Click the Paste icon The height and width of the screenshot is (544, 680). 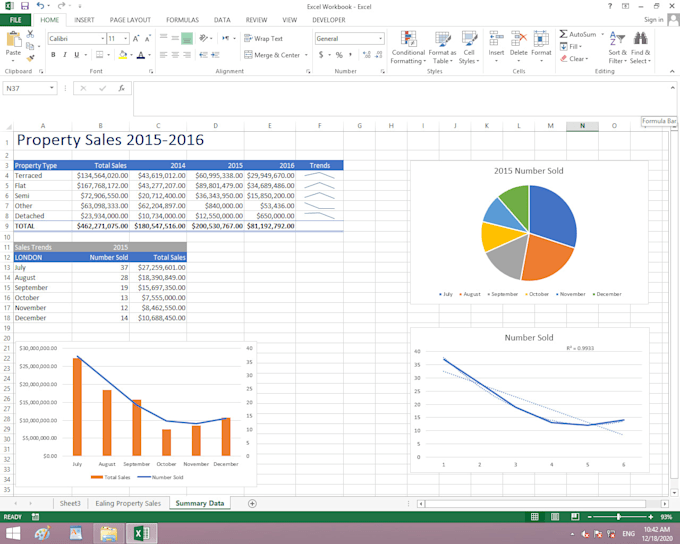tap(13, 39)
